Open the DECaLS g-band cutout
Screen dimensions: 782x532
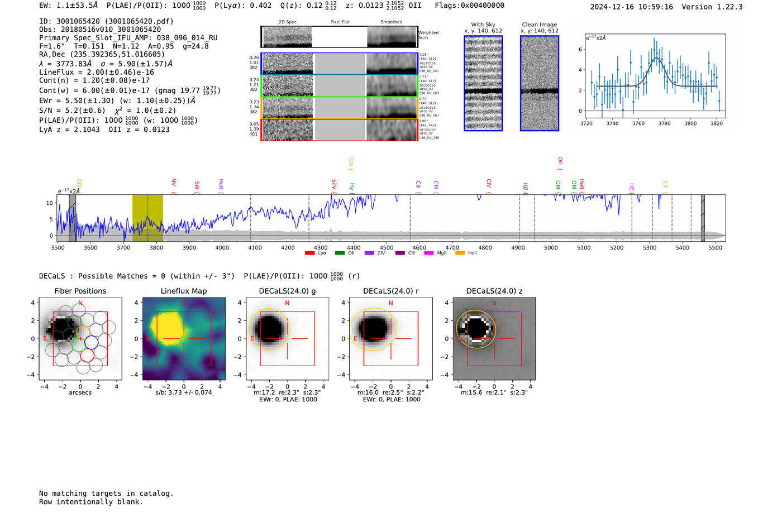point(288,338)
